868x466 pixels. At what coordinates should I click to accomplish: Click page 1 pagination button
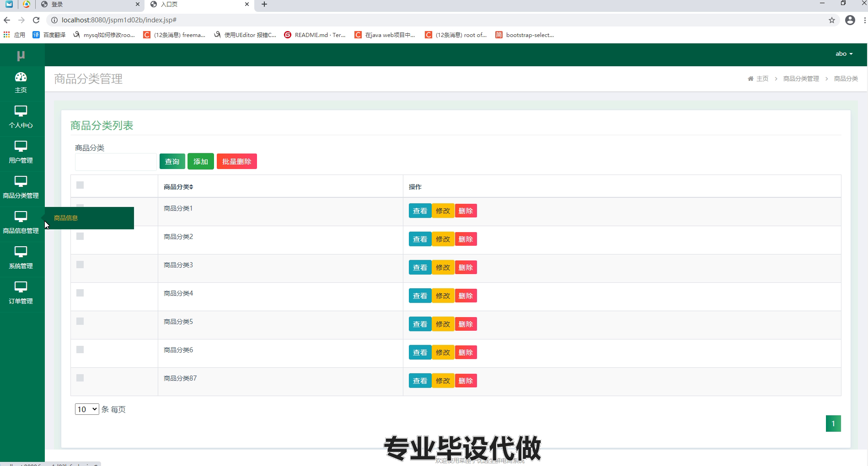[x=833, y=424]
